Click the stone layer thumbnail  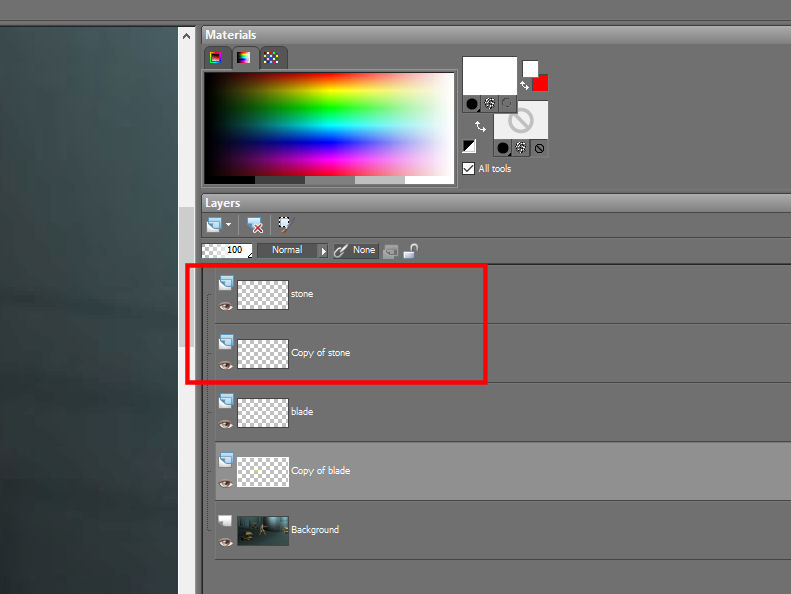pos(263,295)
